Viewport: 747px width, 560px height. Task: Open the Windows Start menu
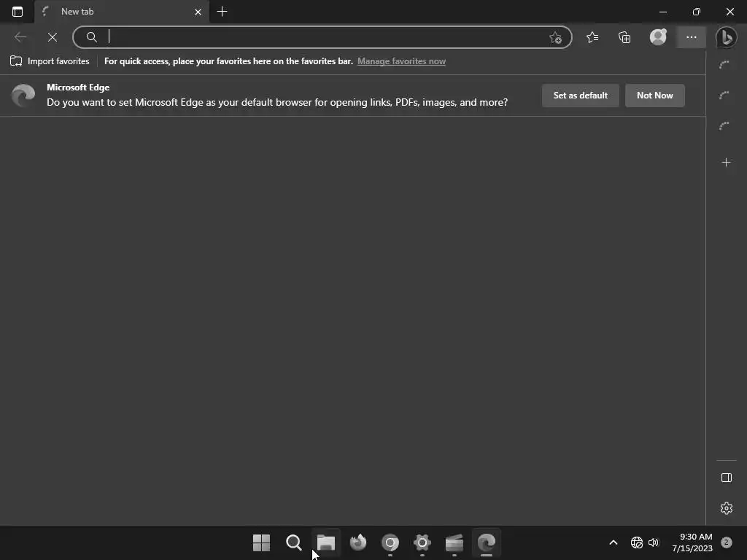[261, 542]
